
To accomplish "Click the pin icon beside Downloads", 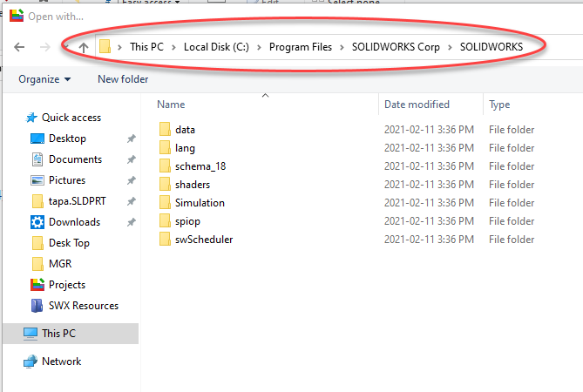I will [132, 222].
